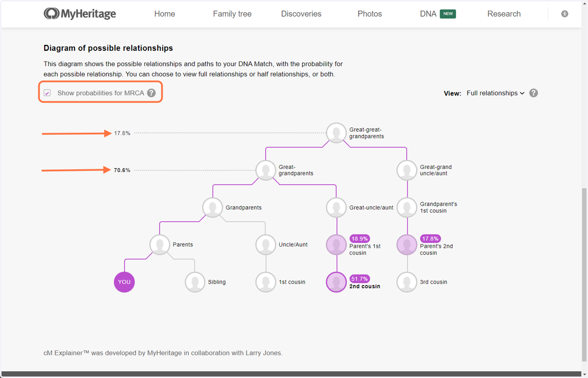Open Family tree menu

pyautogui.click(x=232, y=14)
